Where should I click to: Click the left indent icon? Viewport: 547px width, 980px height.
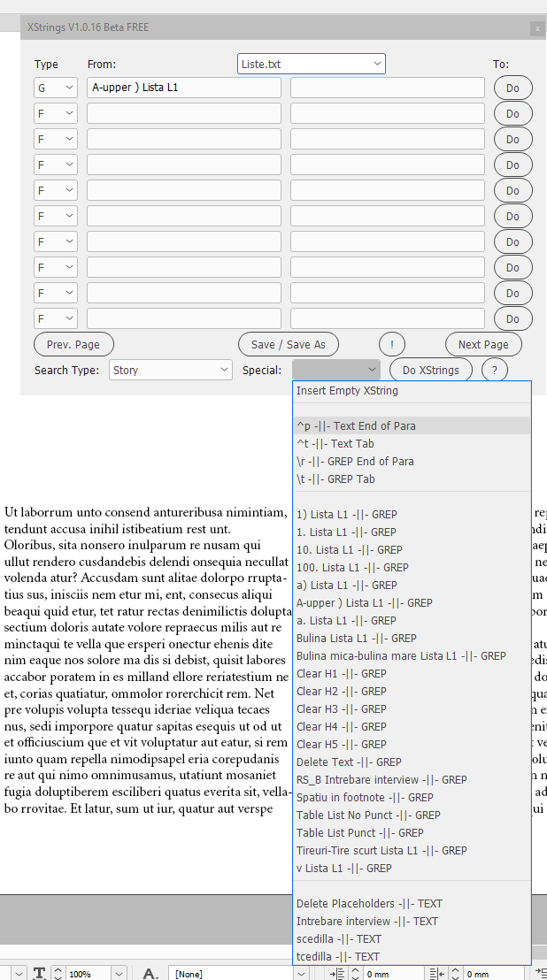tap(337, 974)
